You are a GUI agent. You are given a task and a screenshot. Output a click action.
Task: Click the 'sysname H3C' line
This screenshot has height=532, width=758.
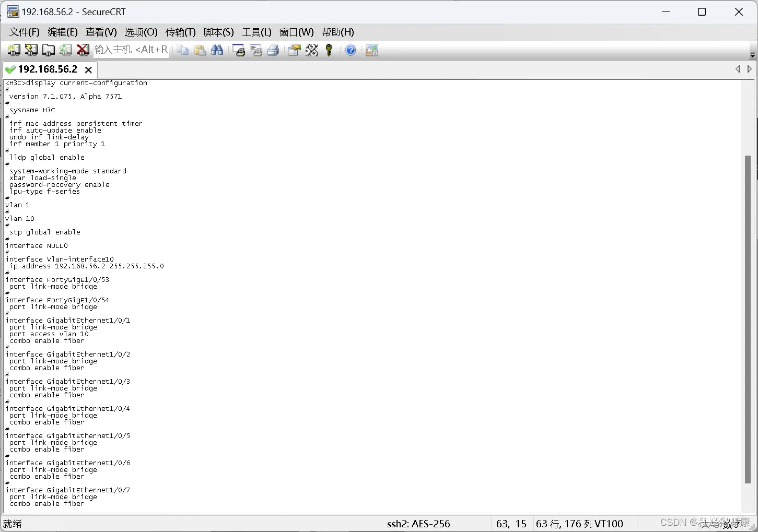tap(32, 110)
